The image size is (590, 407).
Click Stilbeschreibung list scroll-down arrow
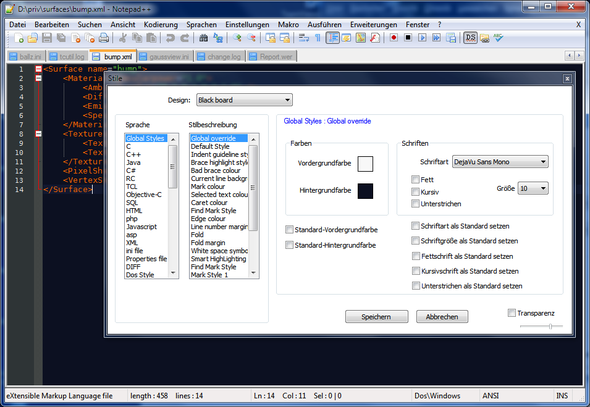[x=253, y=273]
